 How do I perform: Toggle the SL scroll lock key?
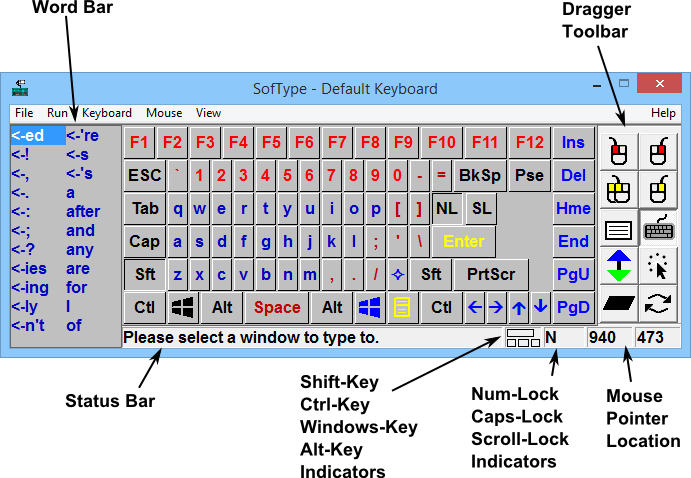[x=481, y=208]
